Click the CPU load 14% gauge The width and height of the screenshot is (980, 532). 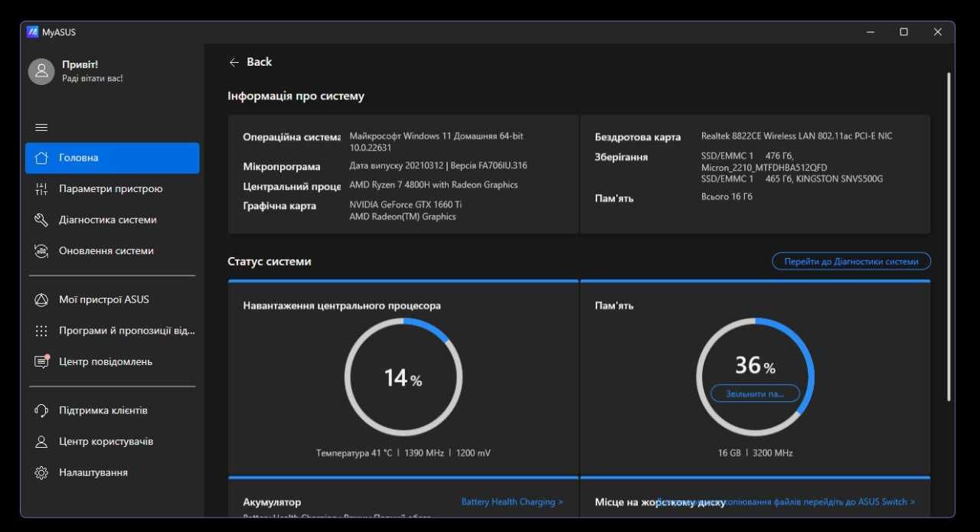[403, 377]
